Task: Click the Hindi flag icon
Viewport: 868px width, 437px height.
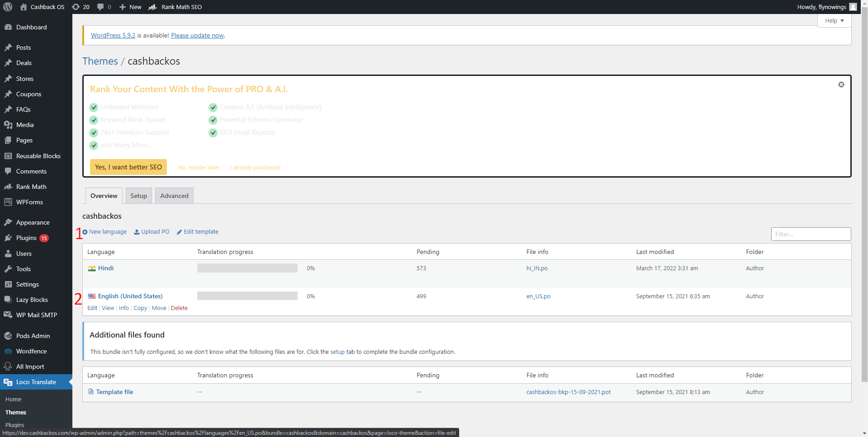Action: pos(92,268)
